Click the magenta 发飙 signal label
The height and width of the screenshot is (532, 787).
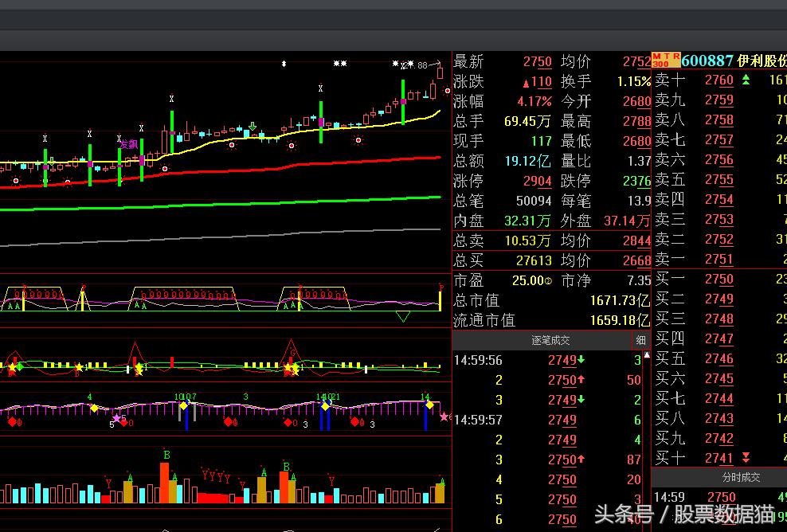pyautogui.click(x=128, y=144)
